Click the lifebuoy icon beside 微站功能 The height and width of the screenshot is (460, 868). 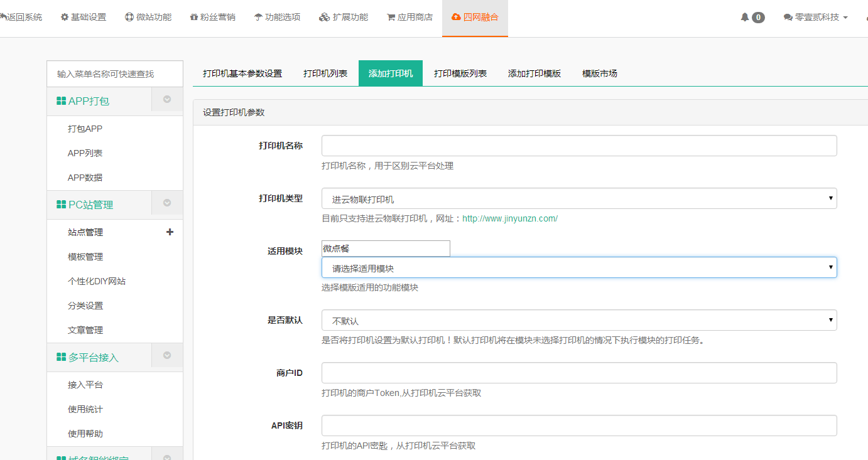[129, 18]
